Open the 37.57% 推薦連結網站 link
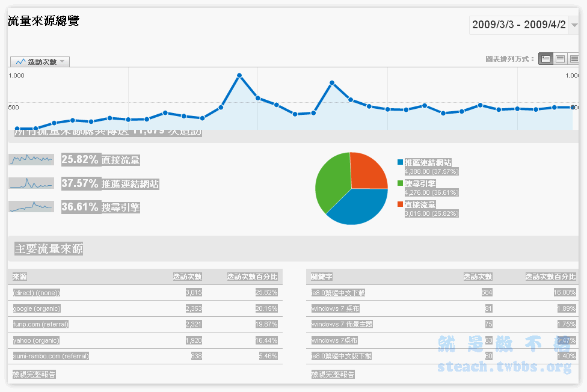 point(111,183)
